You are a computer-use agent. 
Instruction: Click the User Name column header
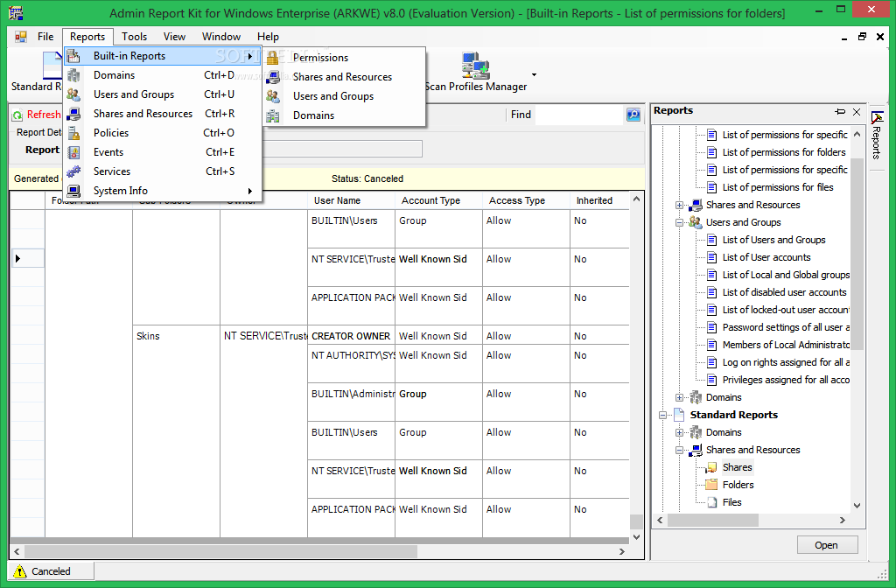tap(351, 200)
